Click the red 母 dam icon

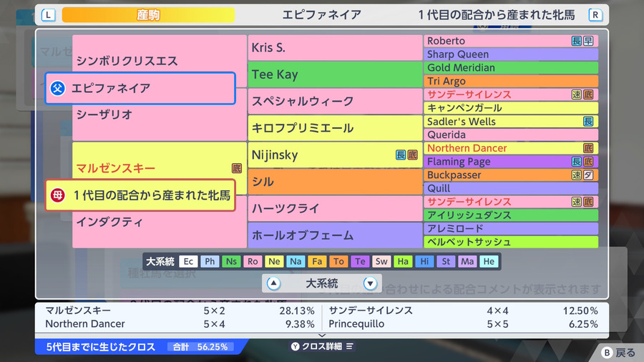[57, 195]
